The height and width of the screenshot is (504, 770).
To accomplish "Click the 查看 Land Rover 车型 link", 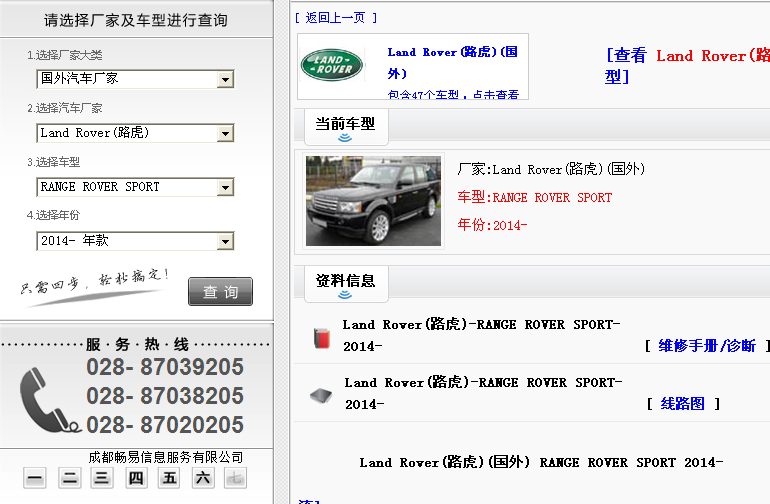I will click(687, 66).
